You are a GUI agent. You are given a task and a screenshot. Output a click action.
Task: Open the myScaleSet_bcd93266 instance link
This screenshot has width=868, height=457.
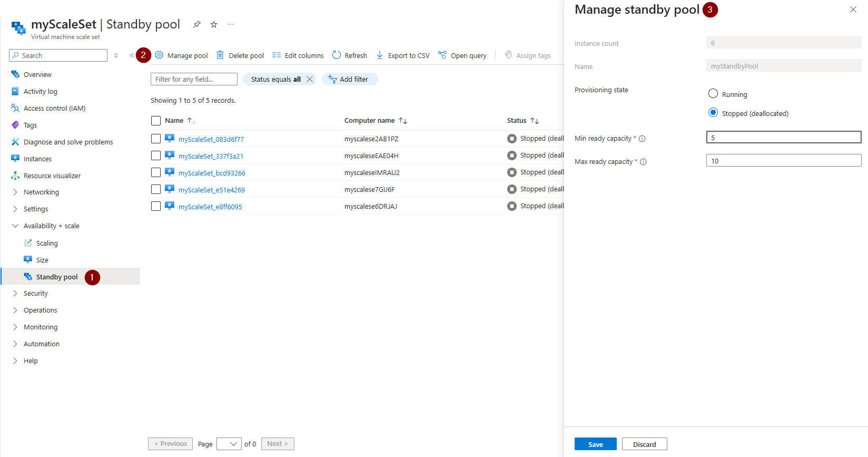tap(212, 173)
